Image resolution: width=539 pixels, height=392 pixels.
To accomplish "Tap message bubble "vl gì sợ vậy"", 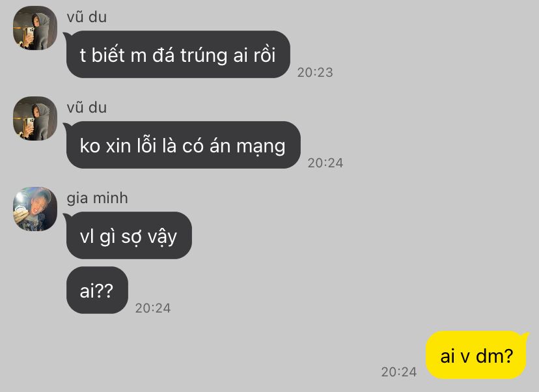I will point(129,235).
